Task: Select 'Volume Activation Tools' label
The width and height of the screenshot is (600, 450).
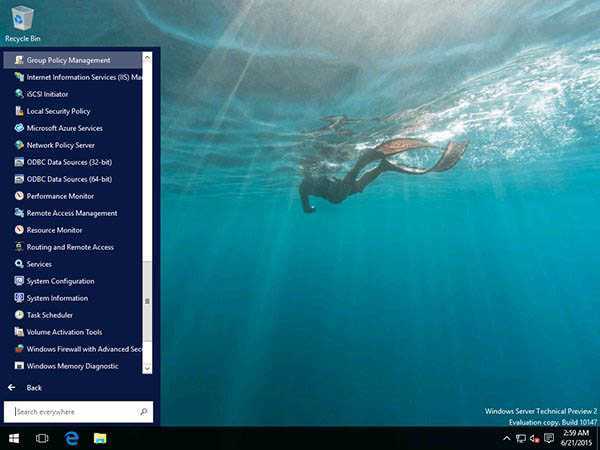Action: coord(65,332)
